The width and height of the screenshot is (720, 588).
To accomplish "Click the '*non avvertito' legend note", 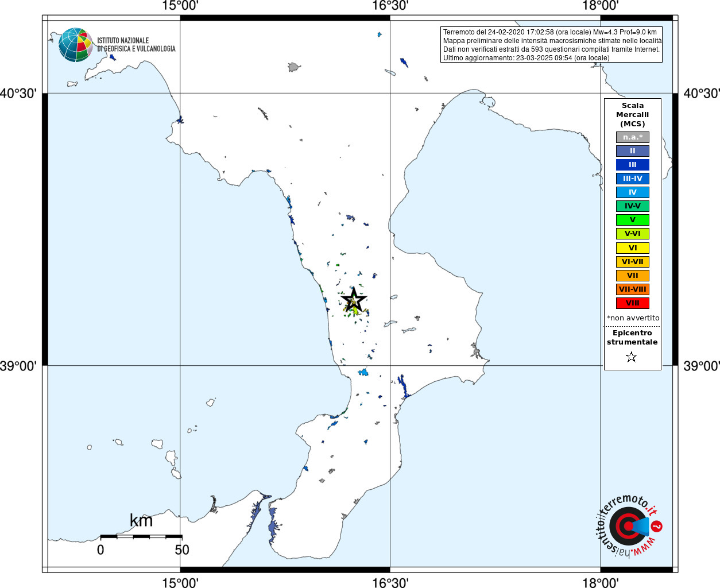I will [x=633, y=318].
